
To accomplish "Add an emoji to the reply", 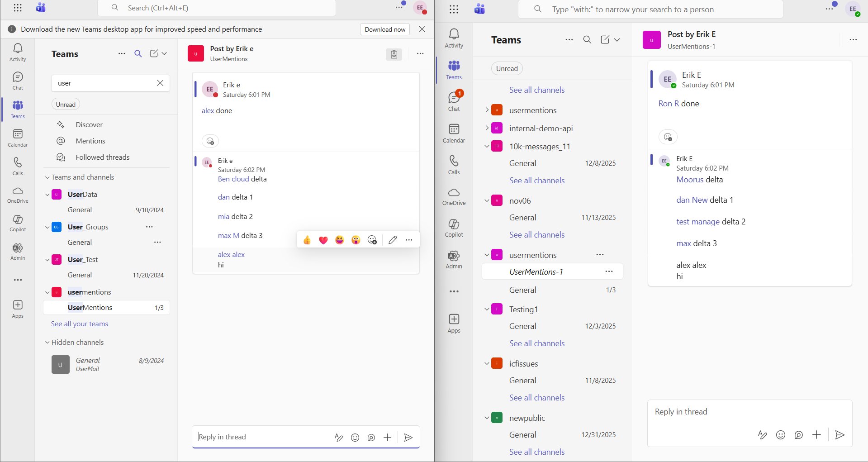I will pos(355,437).
